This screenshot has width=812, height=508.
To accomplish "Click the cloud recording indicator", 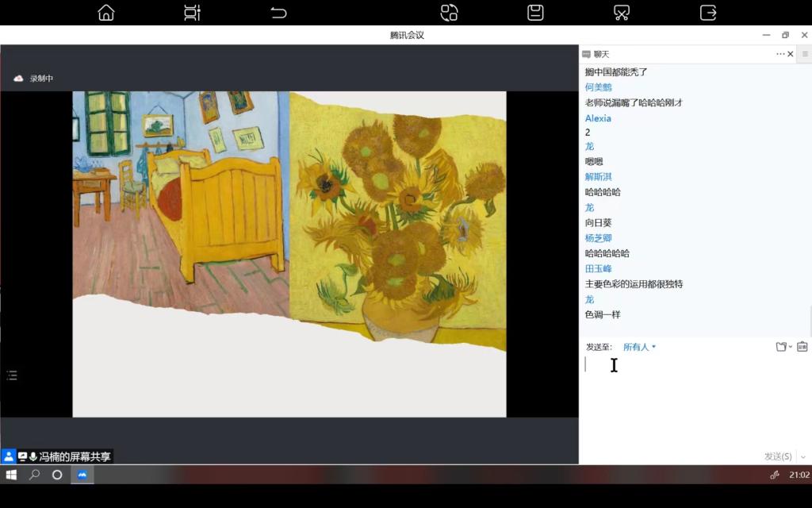I will tap(18, 79).
